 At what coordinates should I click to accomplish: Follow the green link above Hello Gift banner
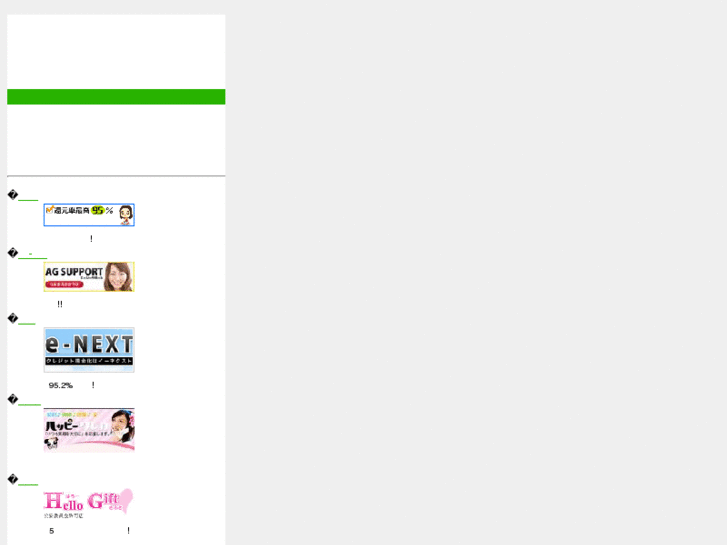pyautogui.click(x=28, y=484)
